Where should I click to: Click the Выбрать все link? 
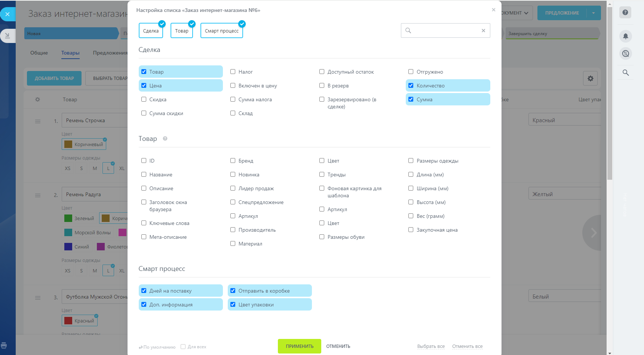(x=431, y=346)
